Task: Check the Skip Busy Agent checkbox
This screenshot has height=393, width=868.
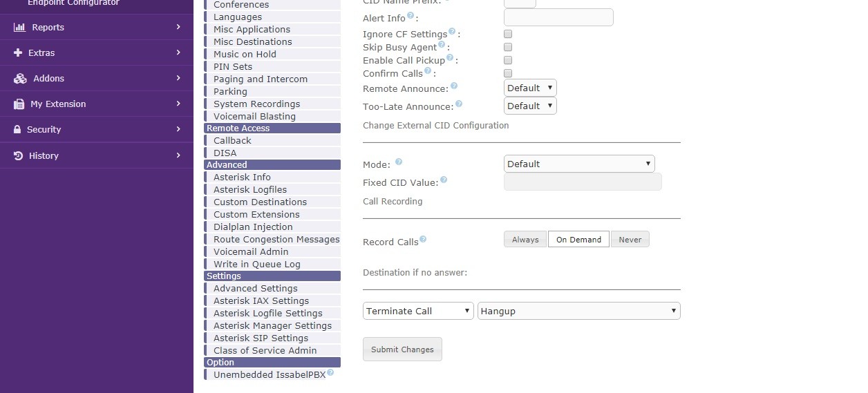Action: pyautogui.click(x=508, y=47)
